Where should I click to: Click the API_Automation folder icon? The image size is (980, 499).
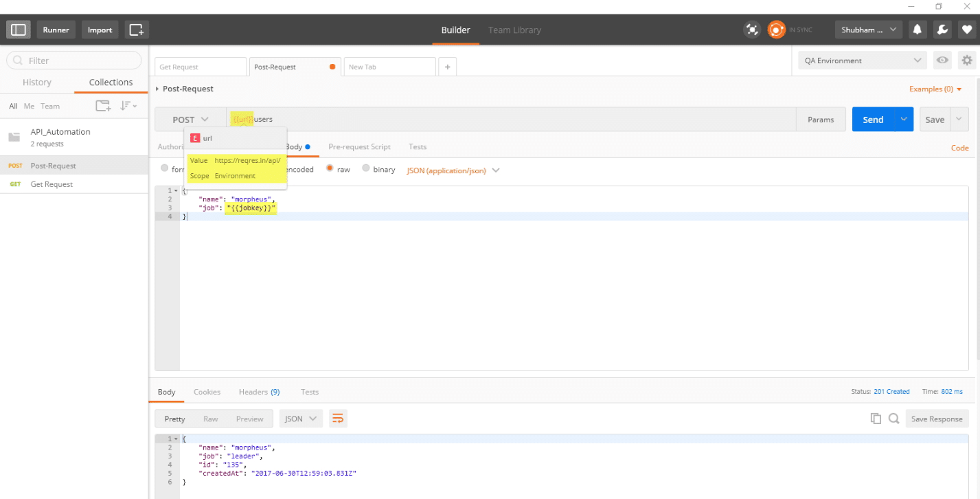tap(14, 137)
